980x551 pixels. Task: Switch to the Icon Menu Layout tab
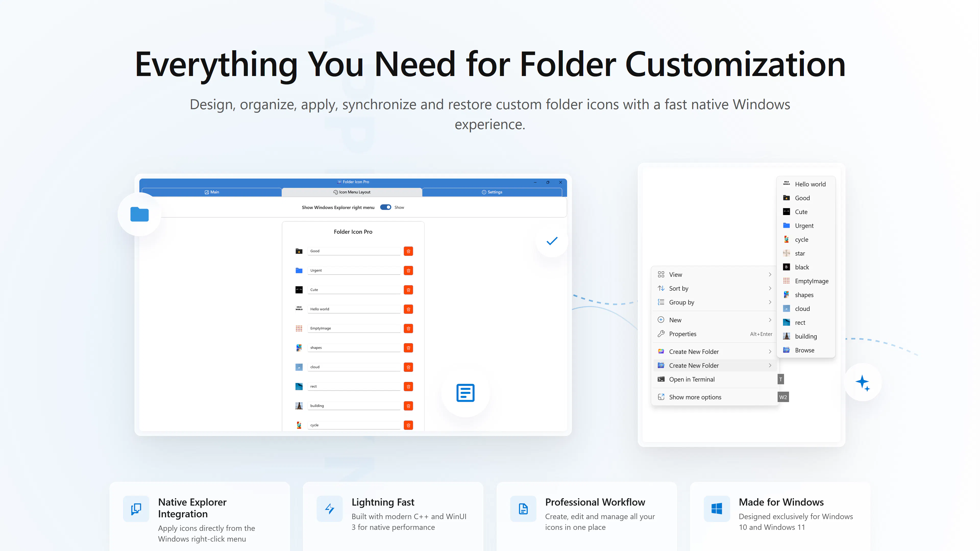click(352, 192)
